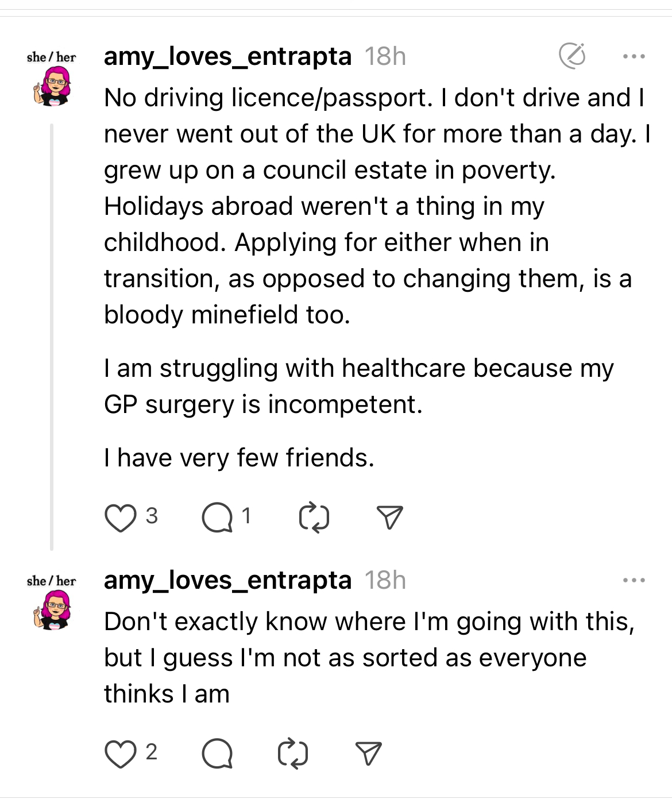Share the first post via send icon

(x=389, y=518)
